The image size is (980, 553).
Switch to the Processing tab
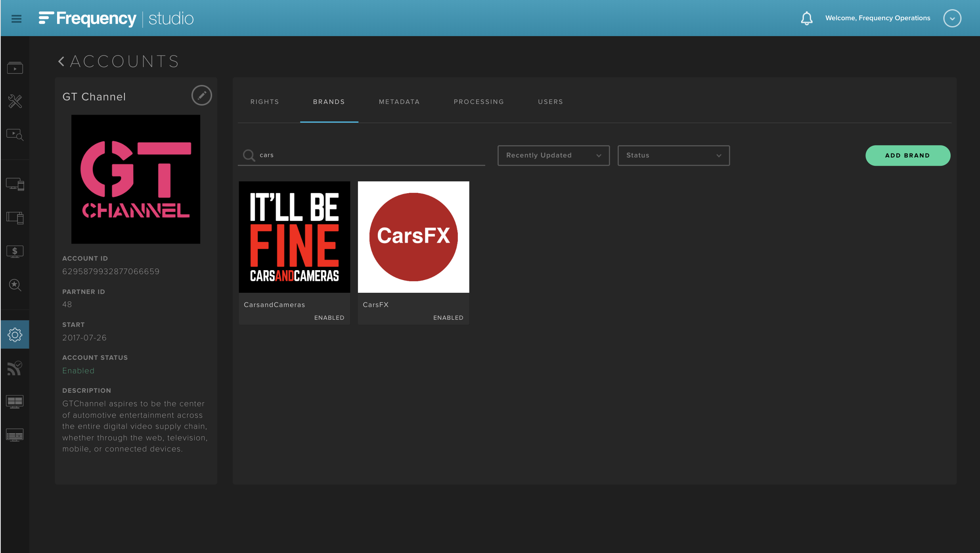pyautogui.click(x=479, y=102)
